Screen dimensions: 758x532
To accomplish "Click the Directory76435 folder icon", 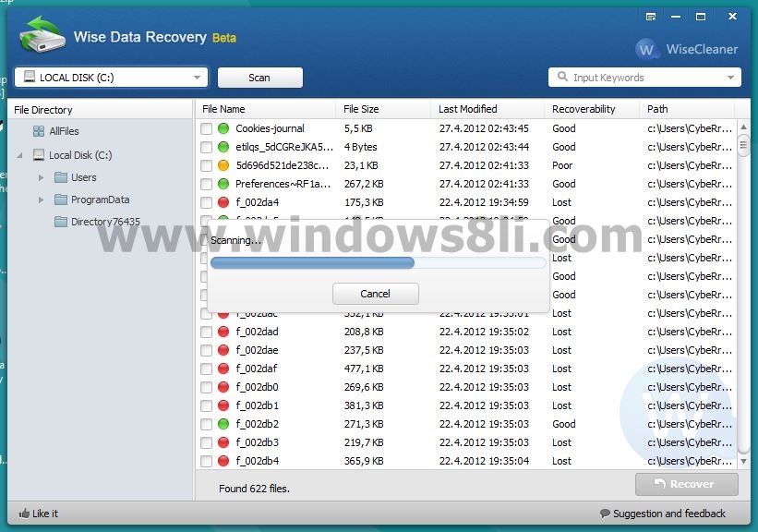I will (x=60, y=222).
